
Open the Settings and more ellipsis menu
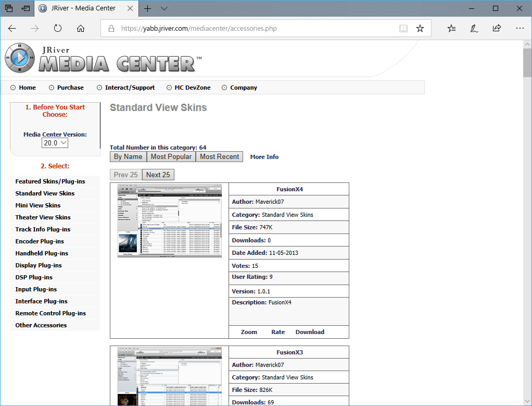pos(520,29)
